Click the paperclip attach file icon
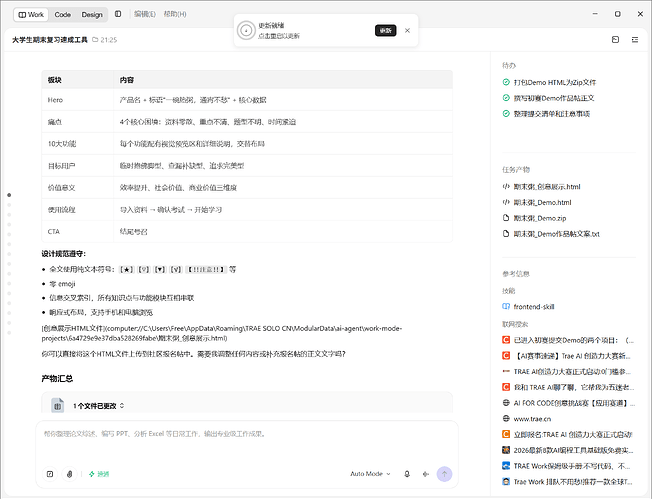This screenshot has height=499, width=652. [x=69, y=474]
